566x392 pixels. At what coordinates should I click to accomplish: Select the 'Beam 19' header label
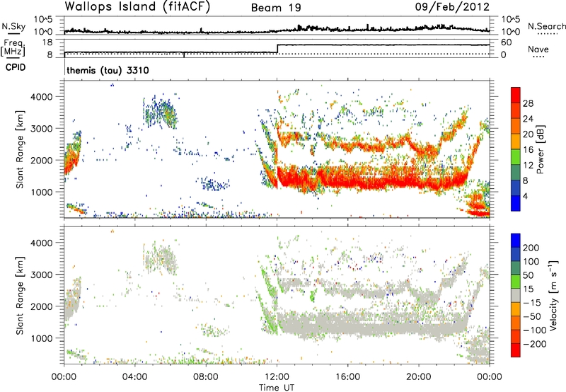(x=276, y=8)
